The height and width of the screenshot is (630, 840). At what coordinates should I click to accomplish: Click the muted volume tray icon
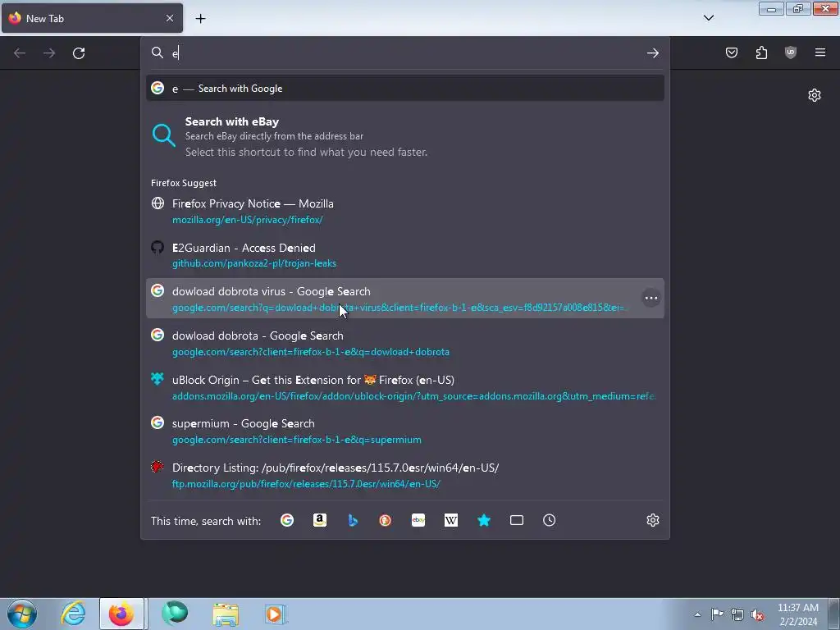pos(757,615)
